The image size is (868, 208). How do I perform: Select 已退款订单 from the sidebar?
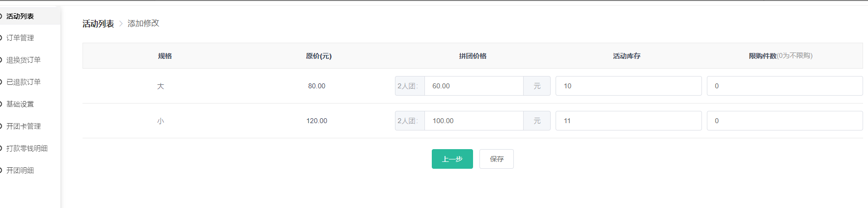[x=24, y=82]
